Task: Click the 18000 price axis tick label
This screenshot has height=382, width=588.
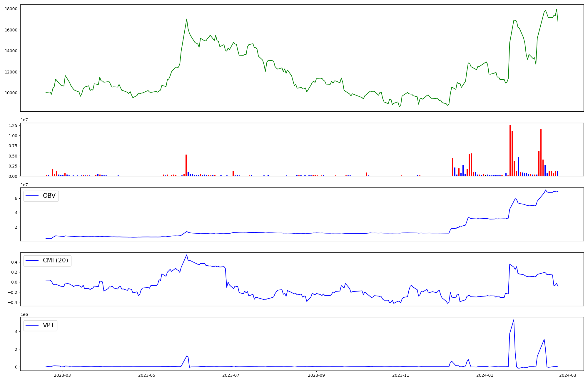Action: [x=11, y=9]
